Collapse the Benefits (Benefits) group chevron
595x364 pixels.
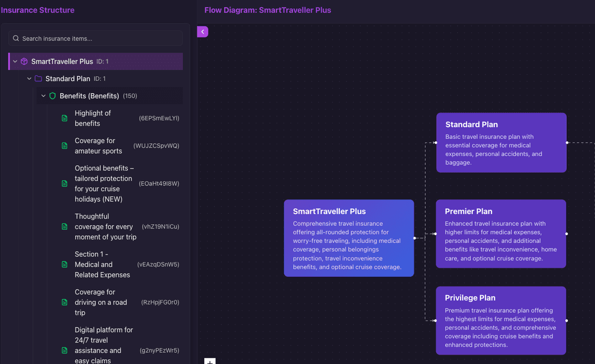click(x=44, y=96)
